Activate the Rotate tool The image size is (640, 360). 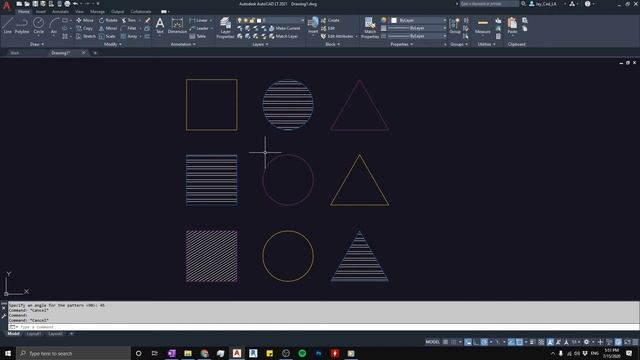click(x=108, y=20)
